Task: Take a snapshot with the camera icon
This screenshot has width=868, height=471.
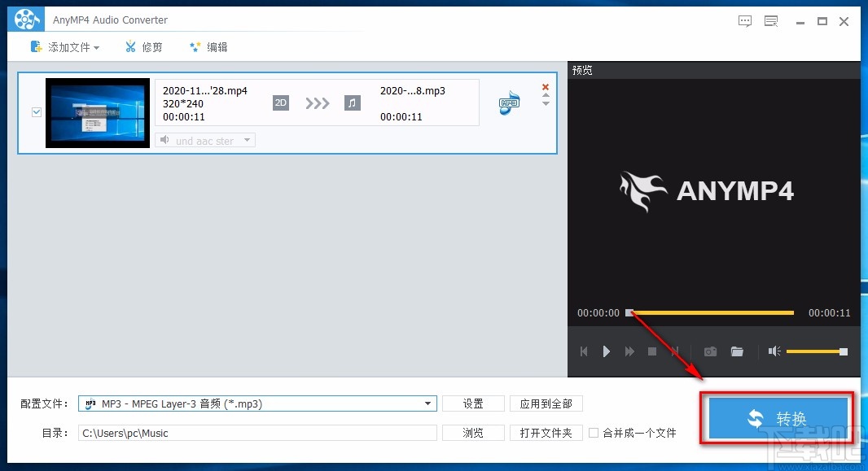Action: tap(709, 351)
